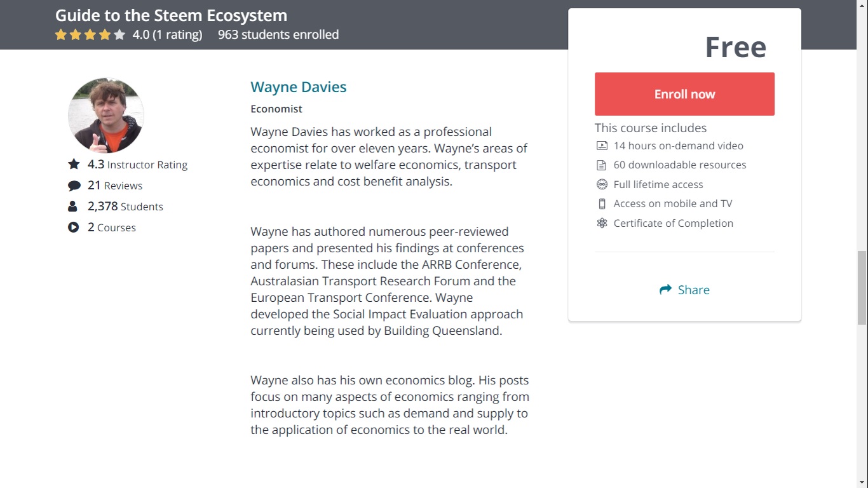Click the share arrow icon
Viewport: 868px width, 488px height.
pyautogui.click(x=665, y=290)
